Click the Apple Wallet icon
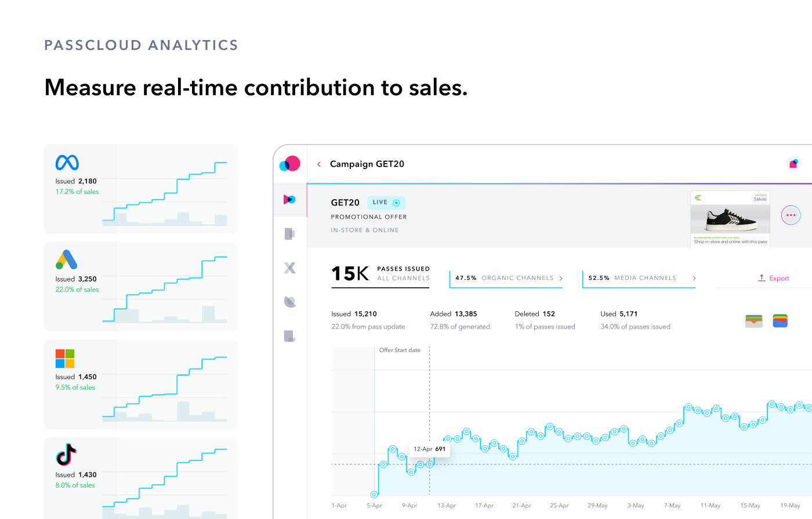 [753, 321]
